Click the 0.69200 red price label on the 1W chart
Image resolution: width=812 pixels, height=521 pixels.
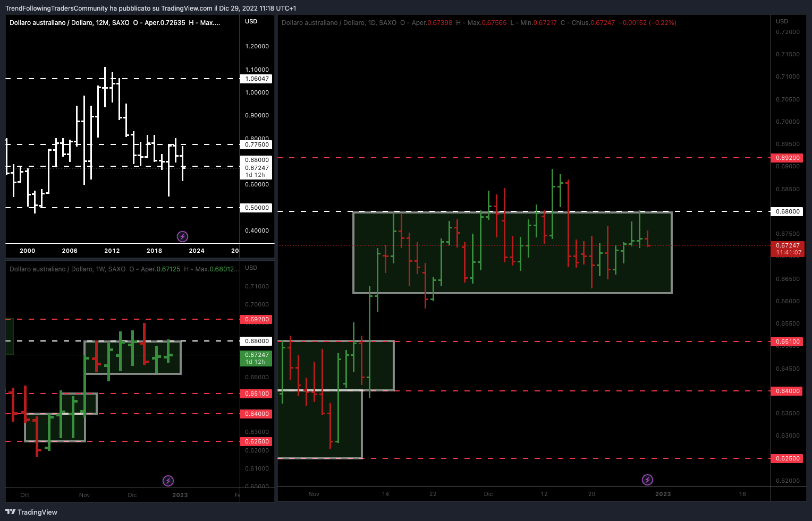[257, 319]
